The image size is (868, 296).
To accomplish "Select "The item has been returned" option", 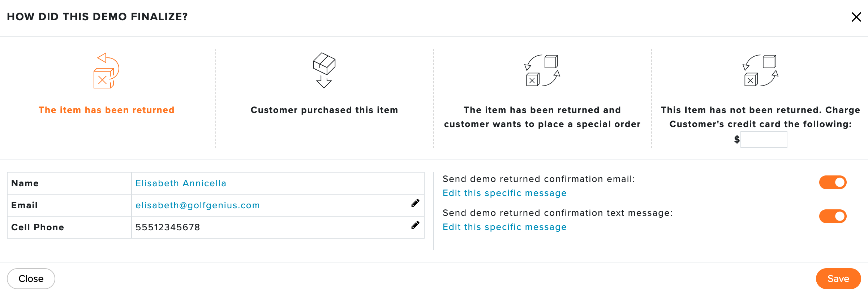I will (x=107, y=110).
